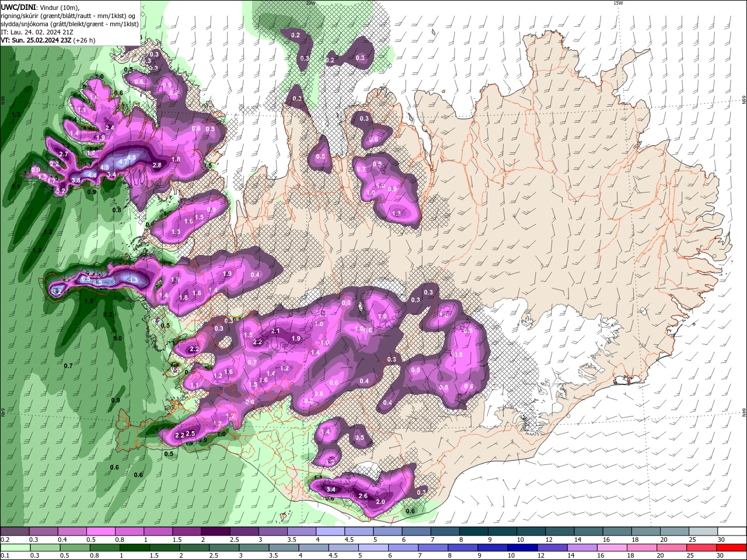Viewport: 747px width, 560px height.
Task: Click the 3.8 value on the map
Action: pyautogui.click(x=76, y=180)
